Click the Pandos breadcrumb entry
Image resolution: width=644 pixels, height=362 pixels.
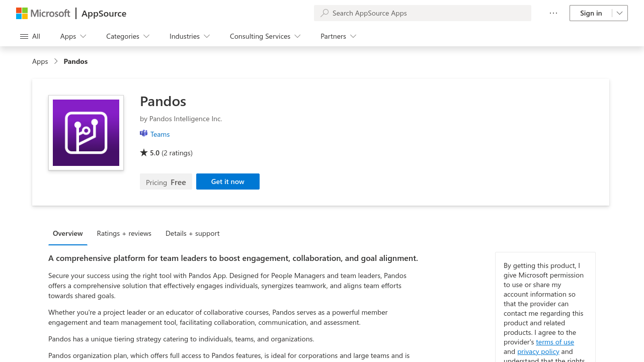[x=75, y=61]
